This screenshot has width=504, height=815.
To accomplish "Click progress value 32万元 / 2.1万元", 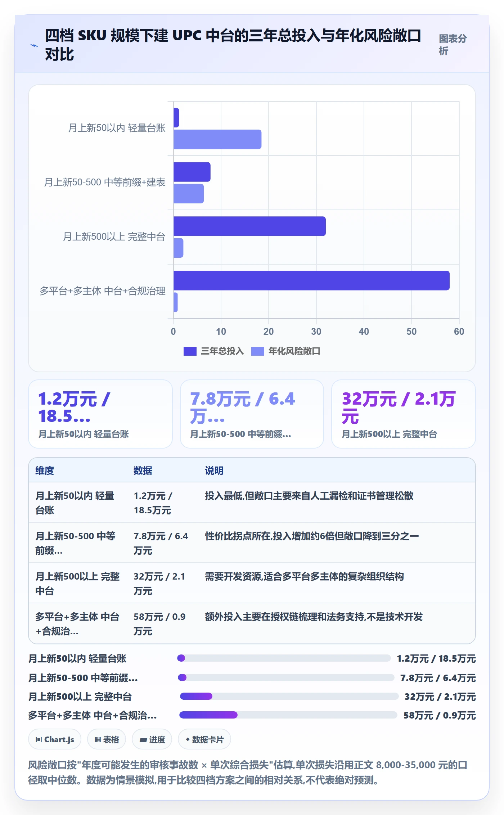I will (440, 697).
